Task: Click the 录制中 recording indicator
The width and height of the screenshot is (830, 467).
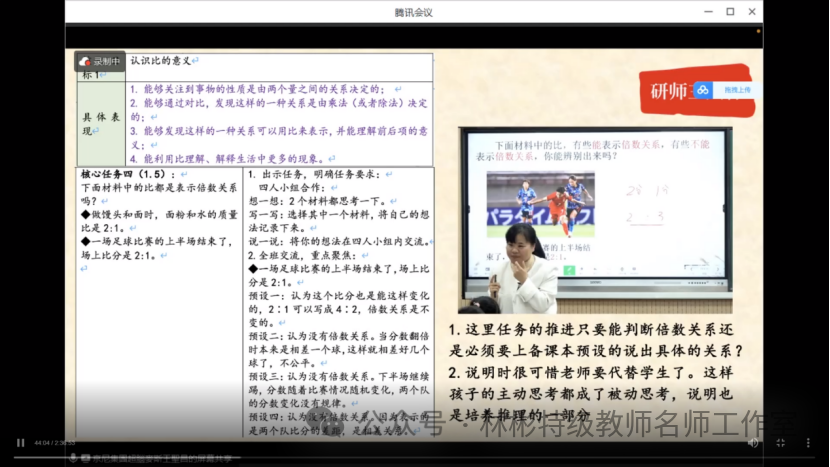Action: pos(98,62)
